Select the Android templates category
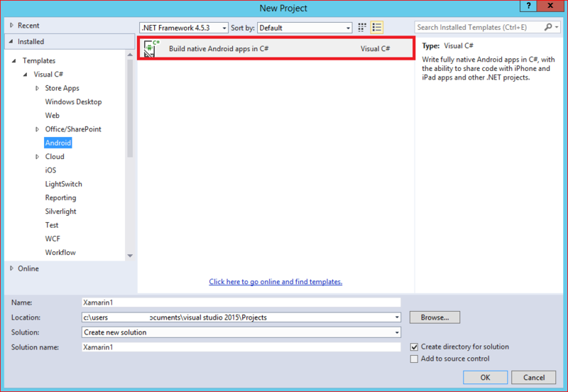The height and width of the screenshot is (392, 568). 58,143
